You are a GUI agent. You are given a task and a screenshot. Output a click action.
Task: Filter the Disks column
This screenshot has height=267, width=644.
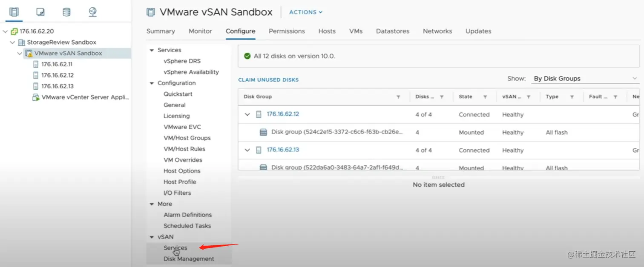click(442, 97)
